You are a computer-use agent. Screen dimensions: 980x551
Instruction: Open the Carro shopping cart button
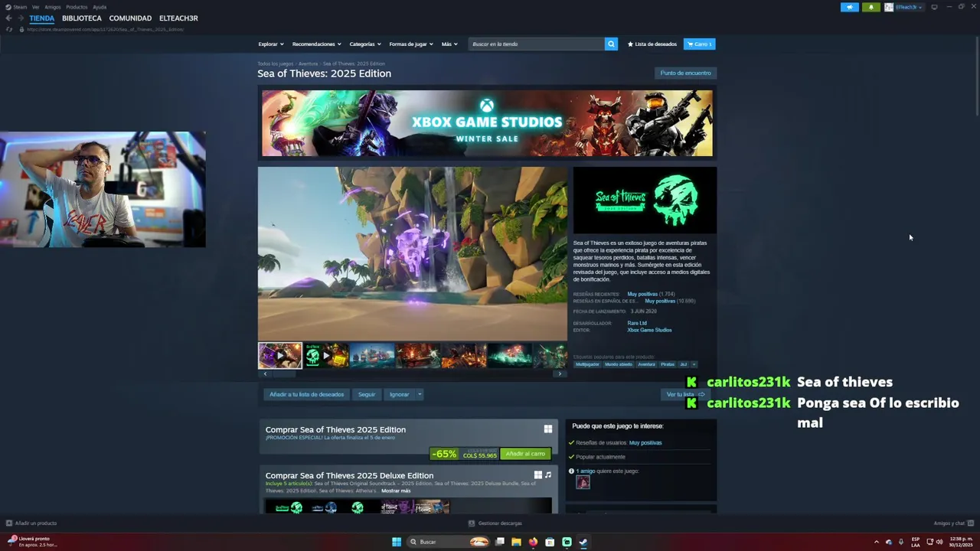point(699,44)
